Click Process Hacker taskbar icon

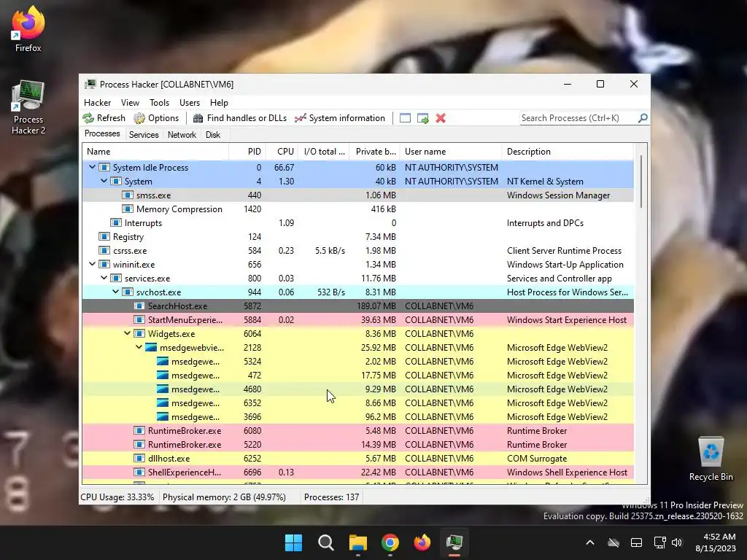coord(454,542)
